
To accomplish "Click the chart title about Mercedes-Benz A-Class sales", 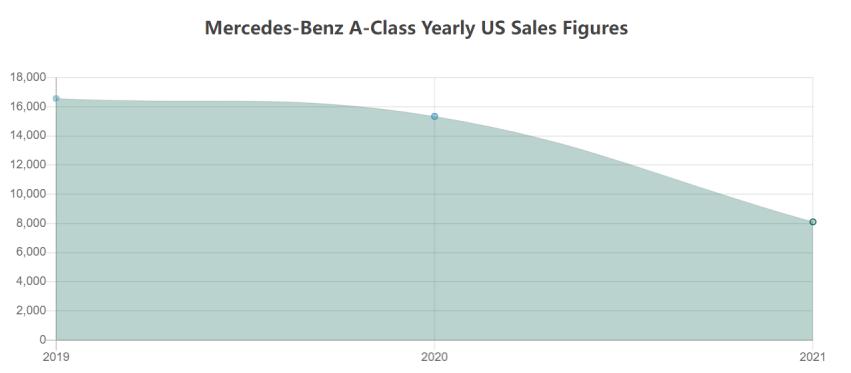I will [x=416, y=28].
